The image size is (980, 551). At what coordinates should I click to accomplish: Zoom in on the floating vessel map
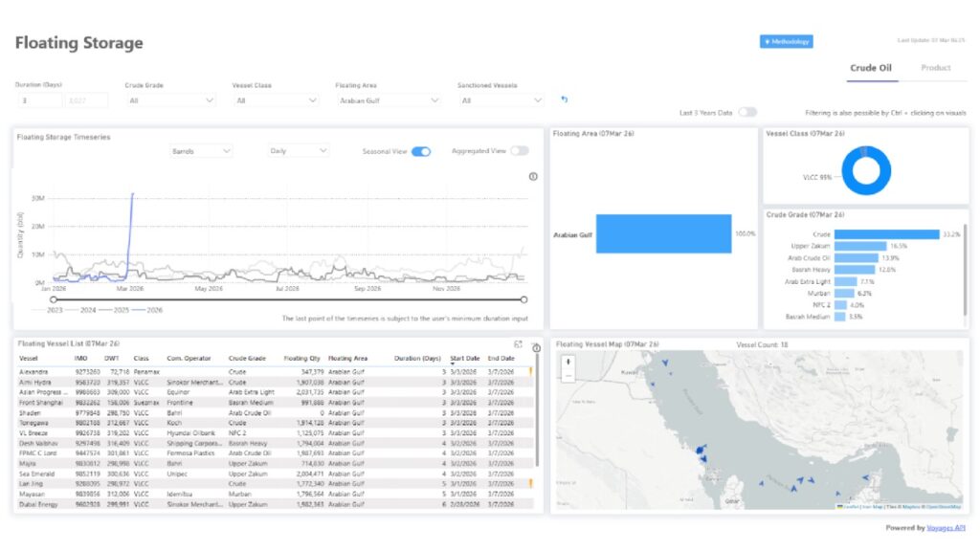[568, 362]
